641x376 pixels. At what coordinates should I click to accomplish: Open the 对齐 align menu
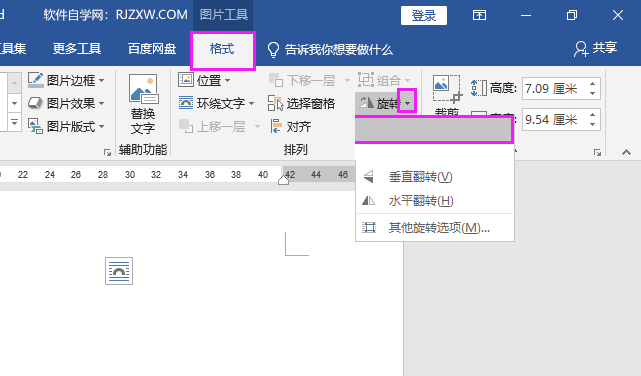click(x=291, y=126)
